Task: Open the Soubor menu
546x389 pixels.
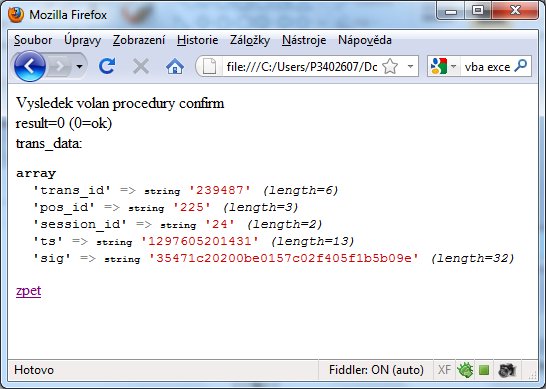Action: (x=33, y=40)
